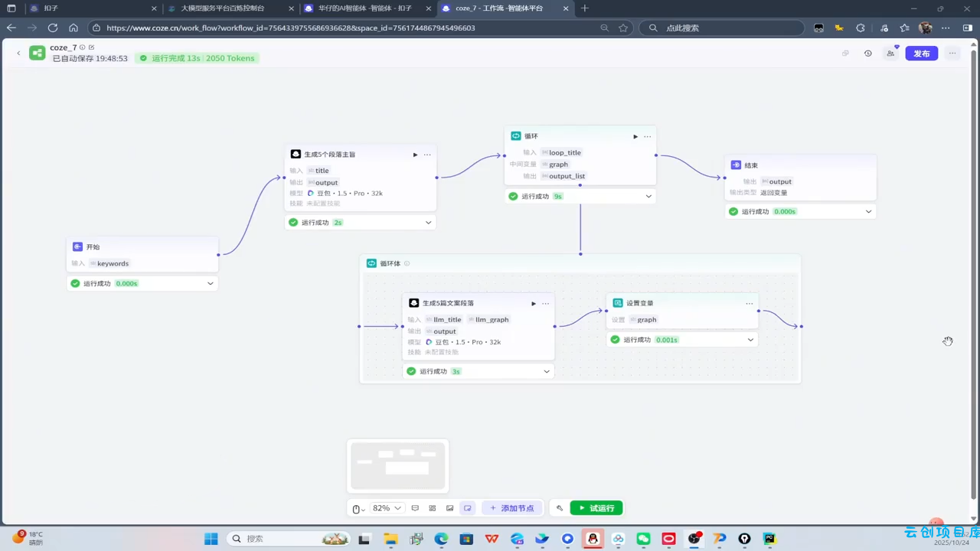Open the three-dot menu on the 循环 node

[648, 136]
